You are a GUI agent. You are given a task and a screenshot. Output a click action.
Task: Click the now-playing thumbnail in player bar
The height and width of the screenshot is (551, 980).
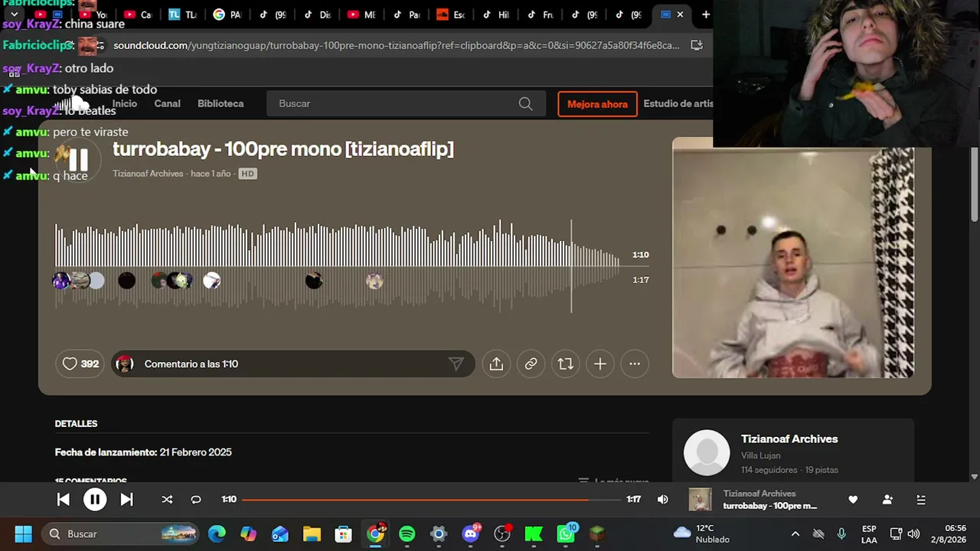700,500
